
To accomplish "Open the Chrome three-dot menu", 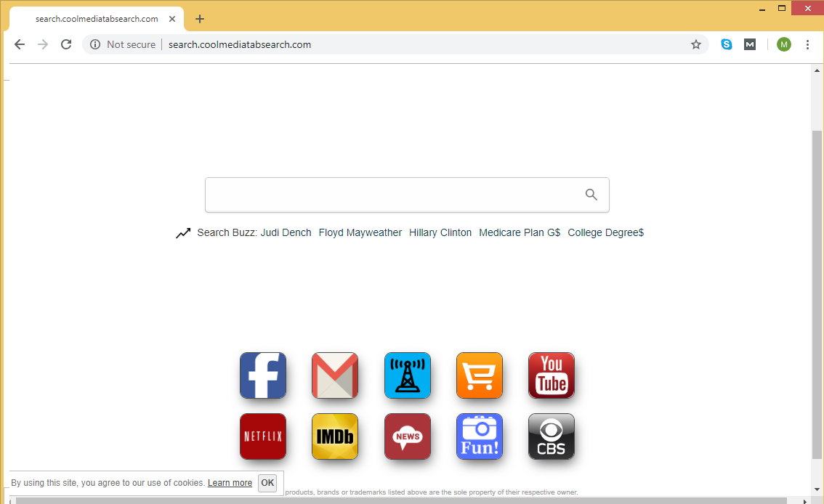I will (x=808, y=44).
